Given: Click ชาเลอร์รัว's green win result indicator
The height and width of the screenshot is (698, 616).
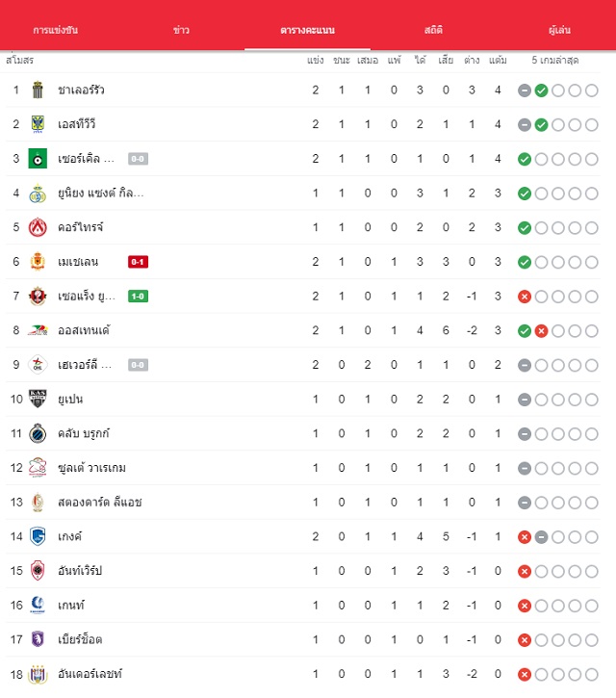Looking at the screenshot, I should tap(541, 90).
